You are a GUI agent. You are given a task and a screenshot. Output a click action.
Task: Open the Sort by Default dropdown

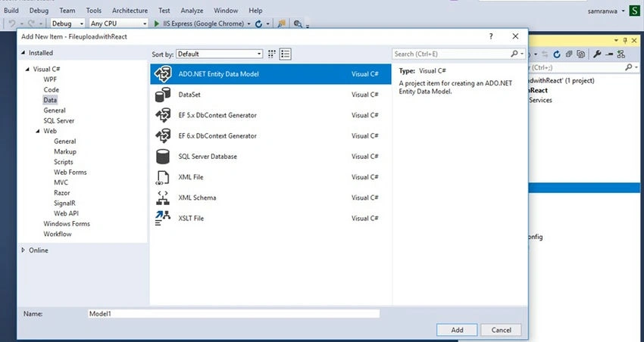point(219,54)
